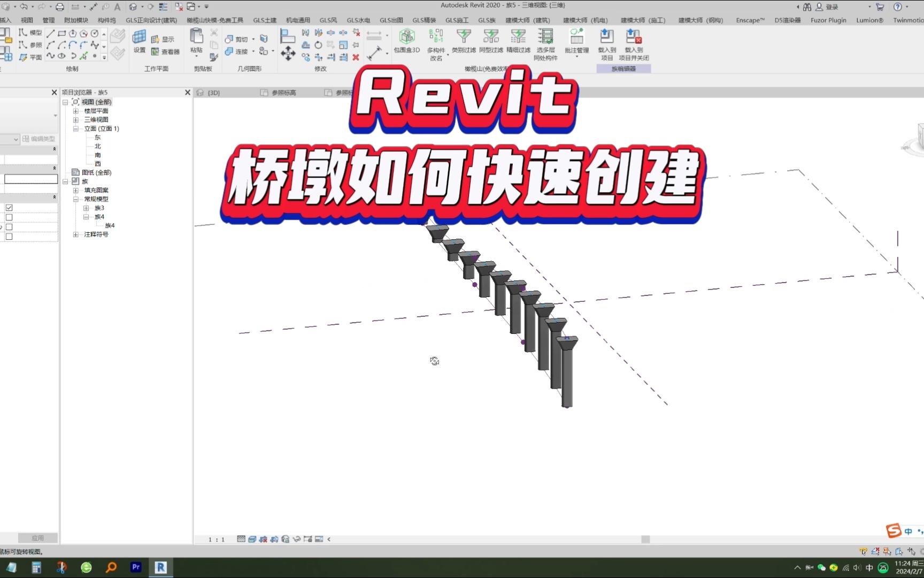Open the Paste (粘贴) tool

[x=196, y=41]
